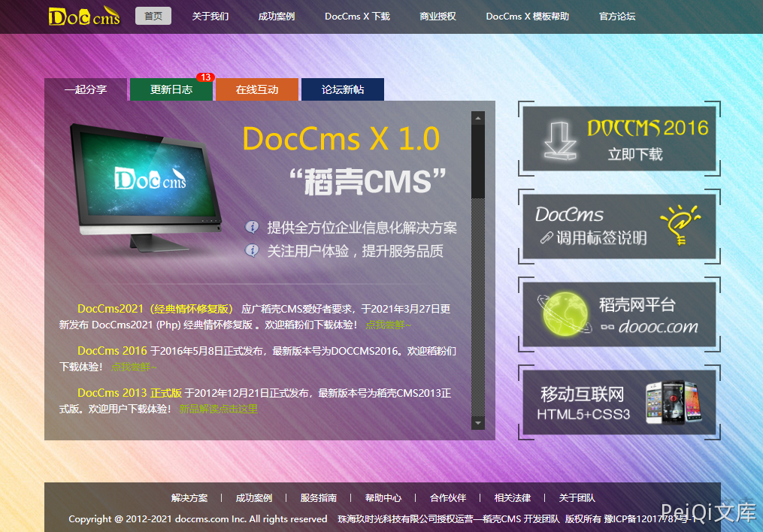Click the 新品解读点击这里 link
Image resolution: width=763 pixels, height=532 pixels.
click(x=218, y=409)
